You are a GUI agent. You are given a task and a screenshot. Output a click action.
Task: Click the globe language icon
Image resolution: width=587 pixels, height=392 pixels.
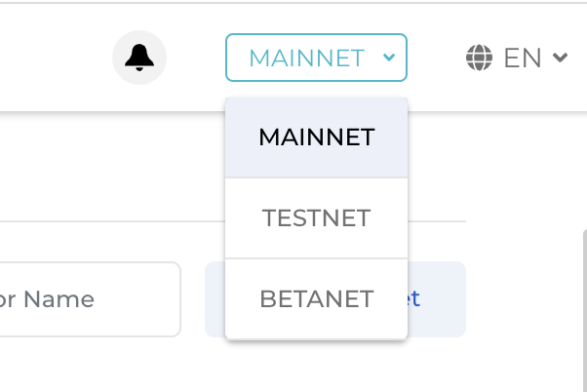(x=479, y=59)
